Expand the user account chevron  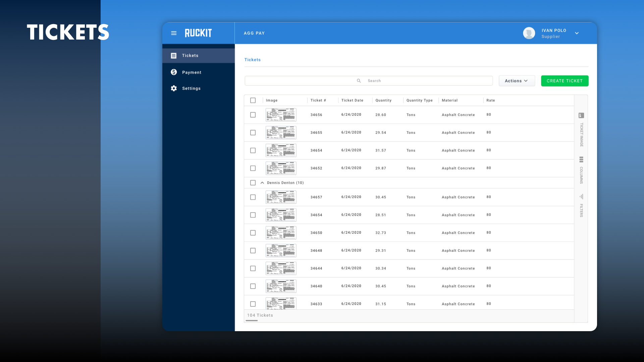[x=577, y=33]
